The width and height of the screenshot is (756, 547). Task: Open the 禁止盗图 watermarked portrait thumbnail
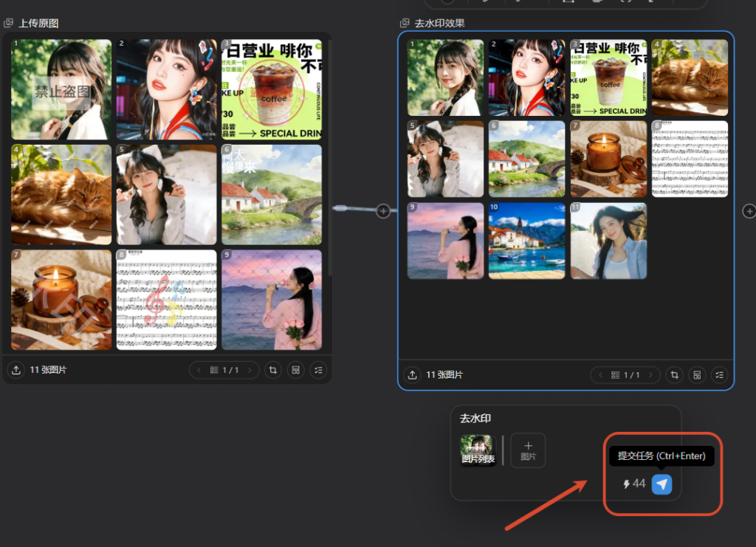pyautogui.click(x=61, y=89)
